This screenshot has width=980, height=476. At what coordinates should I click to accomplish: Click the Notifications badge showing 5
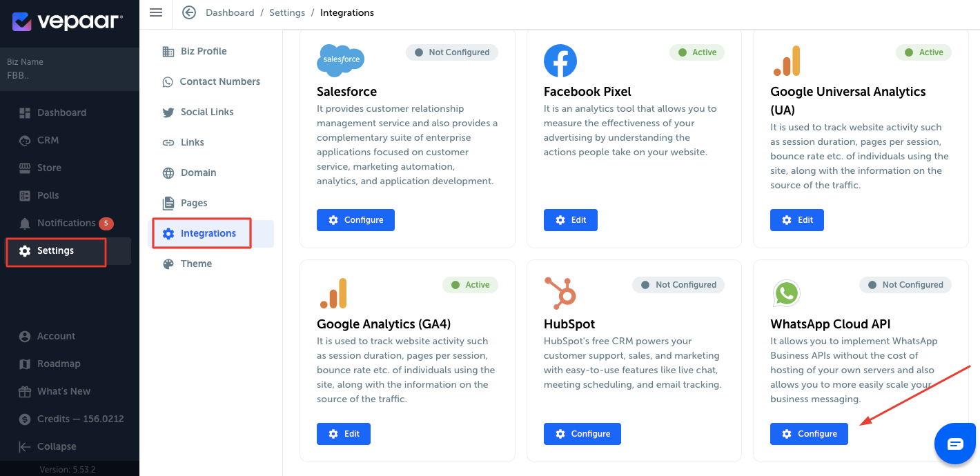pyautogui.click(x=106, y=224)
